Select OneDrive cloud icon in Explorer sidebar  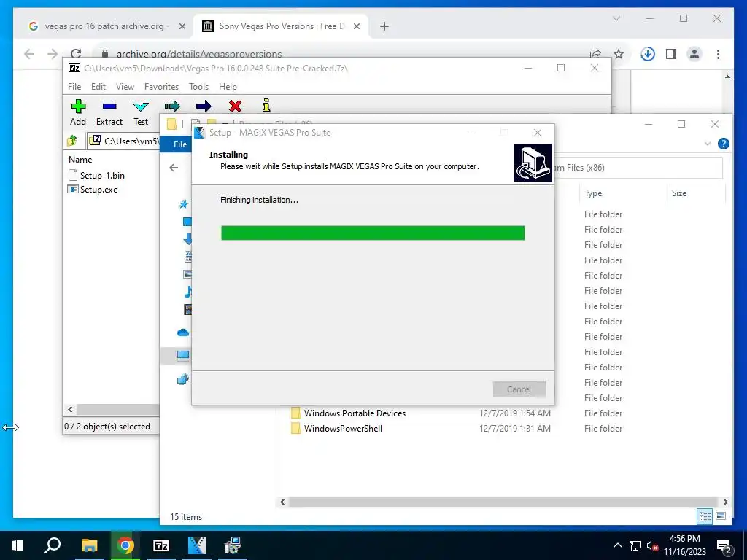183,332
